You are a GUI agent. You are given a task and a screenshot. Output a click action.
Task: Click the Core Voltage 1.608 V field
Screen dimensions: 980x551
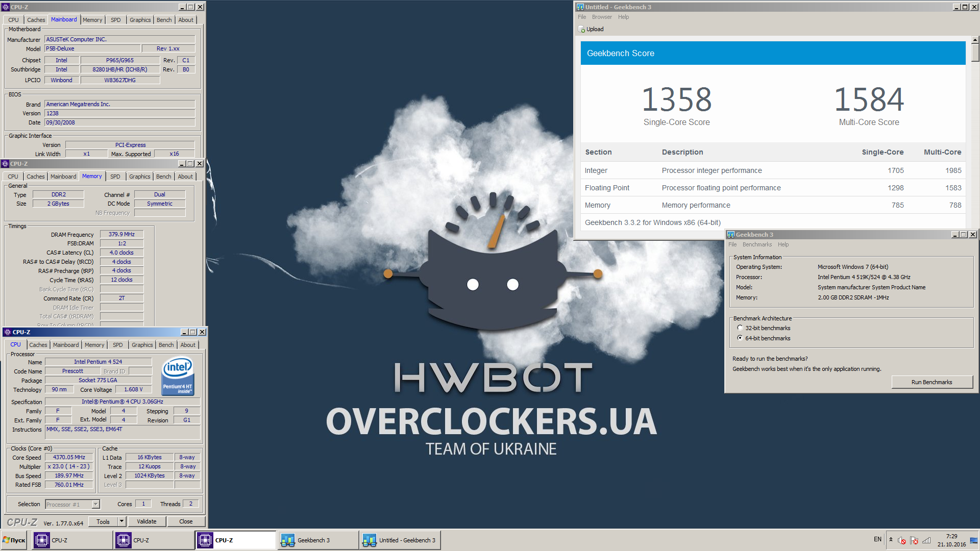pos(134,389)
